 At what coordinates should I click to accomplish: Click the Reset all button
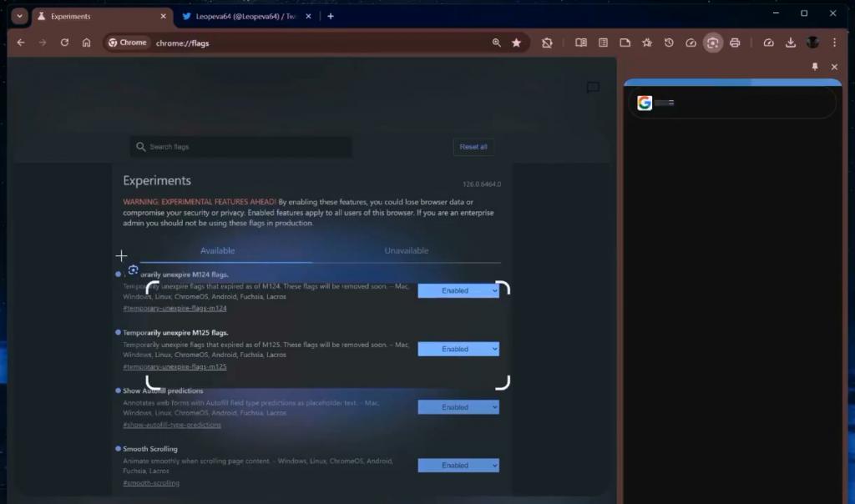click(x=473, y=147)
